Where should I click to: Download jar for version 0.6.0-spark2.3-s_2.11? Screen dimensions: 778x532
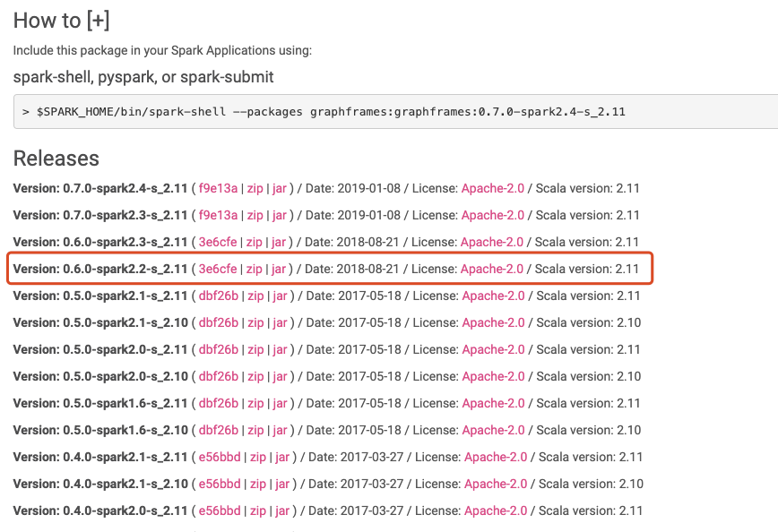click(279, 242)
